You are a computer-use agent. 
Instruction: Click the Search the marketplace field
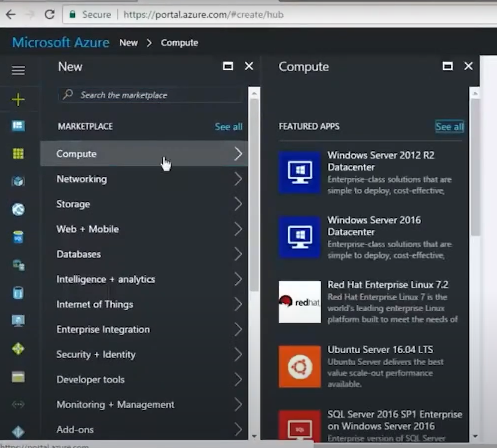click(x=150, y=94)
